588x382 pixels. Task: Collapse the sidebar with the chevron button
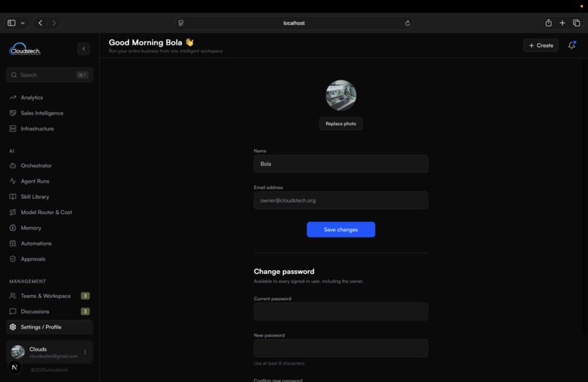(x=84, y=49)
